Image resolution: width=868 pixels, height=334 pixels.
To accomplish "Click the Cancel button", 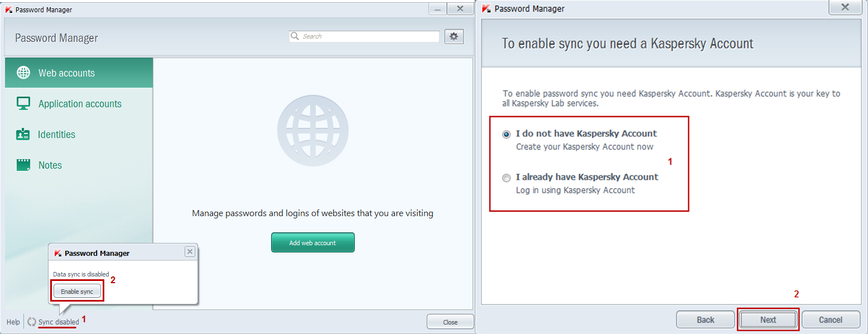I will pos(831,319).
